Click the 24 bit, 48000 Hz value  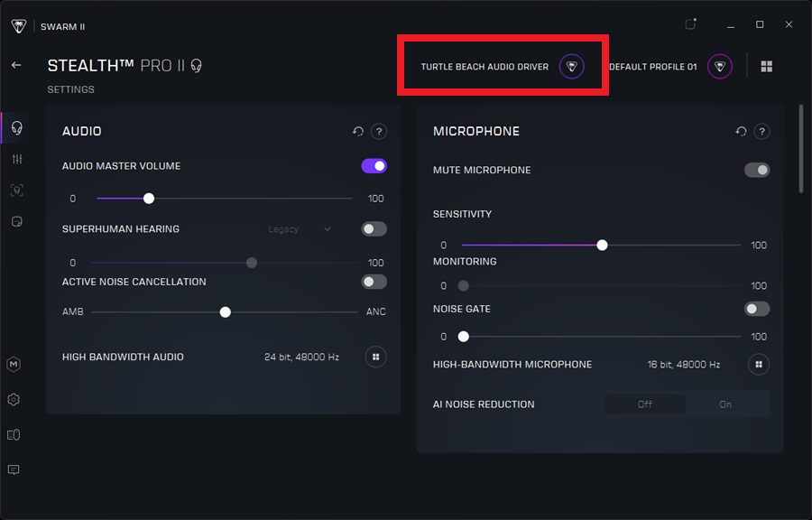(302, 357)
